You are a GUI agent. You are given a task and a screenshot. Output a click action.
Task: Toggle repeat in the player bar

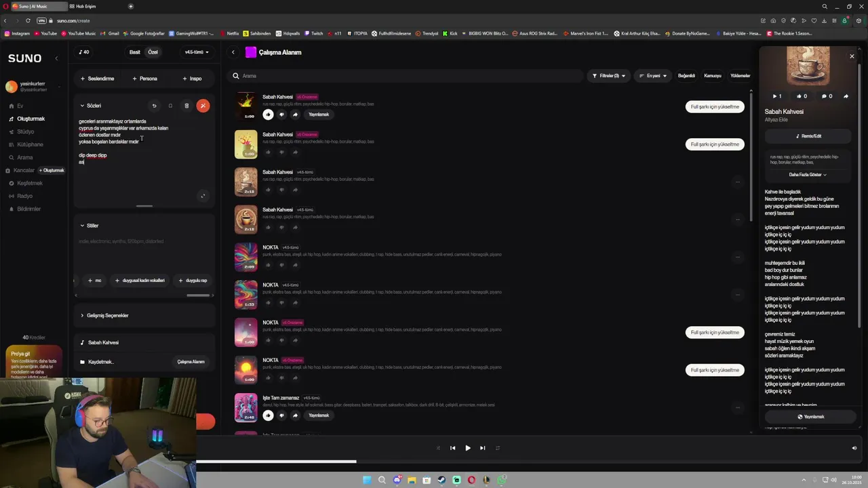(497, 448)
